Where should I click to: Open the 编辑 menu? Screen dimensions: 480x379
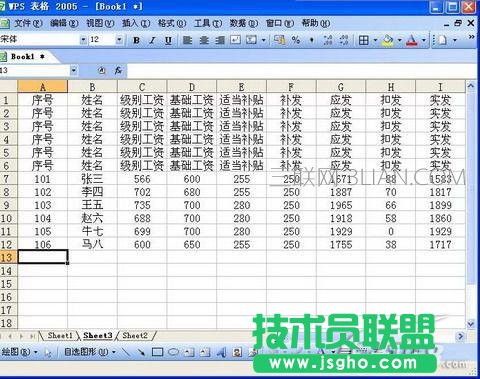tap(64, 23)
